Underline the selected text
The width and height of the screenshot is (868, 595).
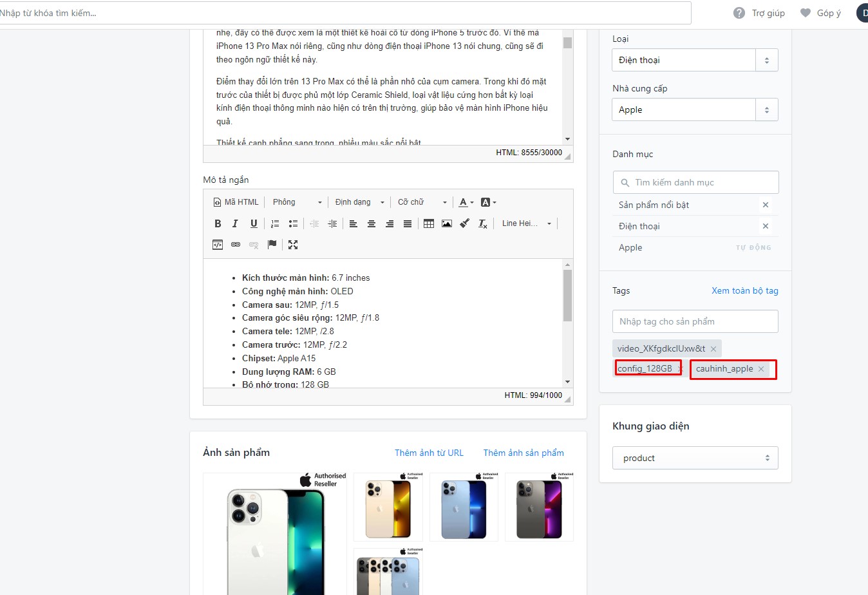[254, 223]
